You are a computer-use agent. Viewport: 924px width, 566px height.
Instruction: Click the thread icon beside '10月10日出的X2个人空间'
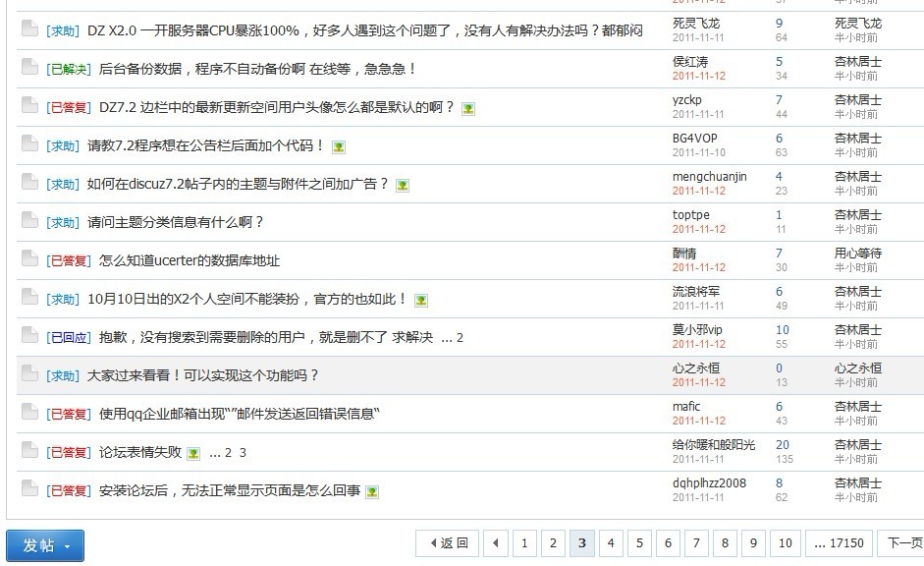pos(29,297)
